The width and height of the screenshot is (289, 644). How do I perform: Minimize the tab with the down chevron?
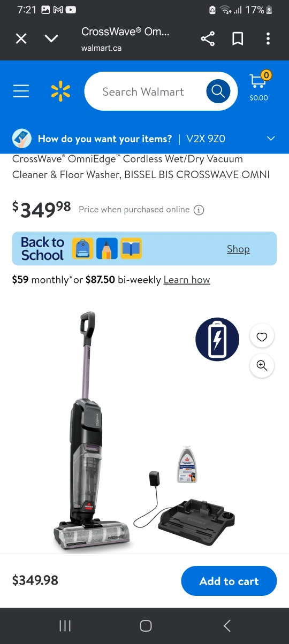[x=51, y=39]
